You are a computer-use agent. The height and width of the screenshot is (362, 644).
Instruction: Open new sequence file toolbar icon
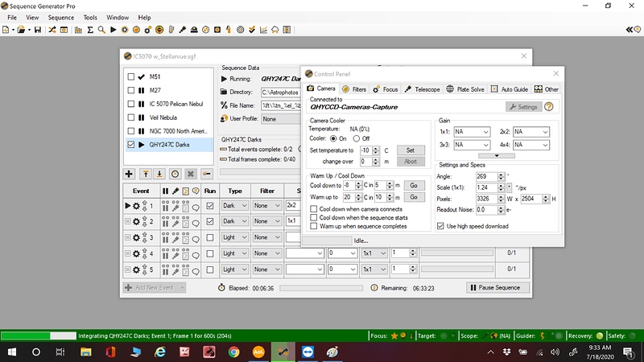pyautogui.click(x=6, y=30)
